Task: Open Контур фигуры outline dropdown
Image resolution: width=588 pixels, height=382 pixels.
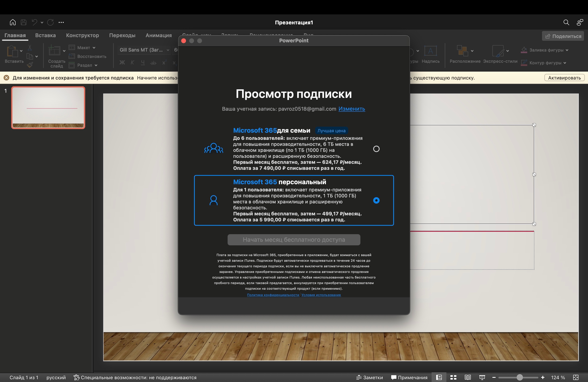Action: pyautogui.click(x=544, y=63)
